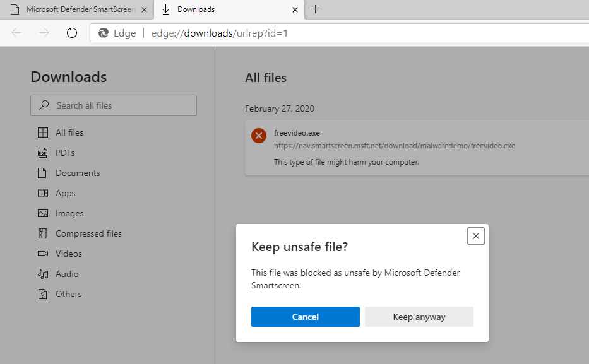Click the Downloads sidebar heading

click(x=69, y=77)
